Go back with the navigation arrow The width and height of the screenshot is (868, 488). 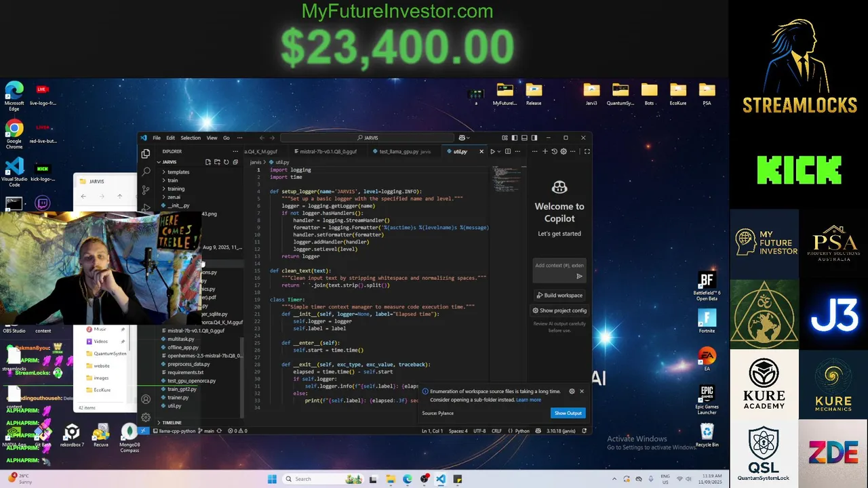[262, 138]
